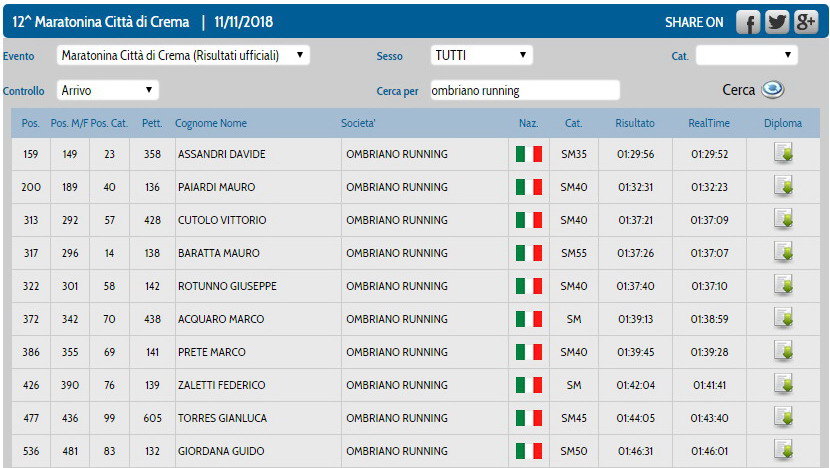The width and height of the screenshot is (830, 468).
Task: Sort by the Pos. M/F column header
Action: point(69,123)
